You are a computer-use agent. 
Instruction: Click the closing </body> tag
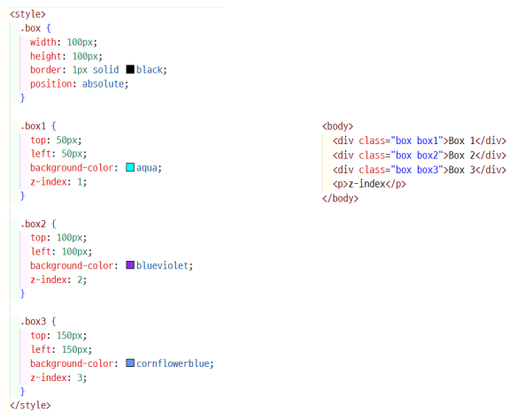click(x=340, y=198)
